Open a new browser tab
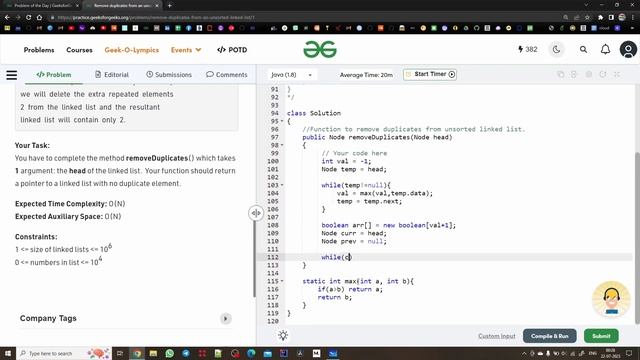Image resolution: width=640 pixels, height=360 pixels. point(169,6)
